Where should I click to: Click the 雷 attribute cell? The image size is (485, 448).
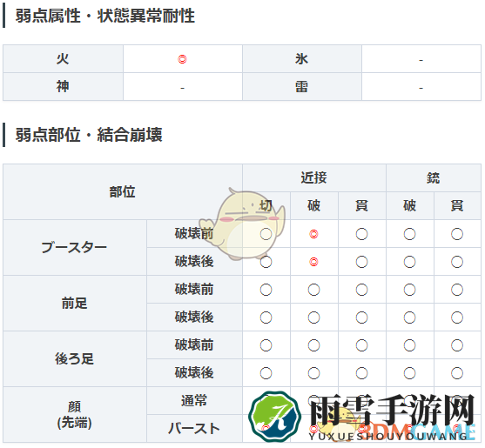[x=302, y=87]
